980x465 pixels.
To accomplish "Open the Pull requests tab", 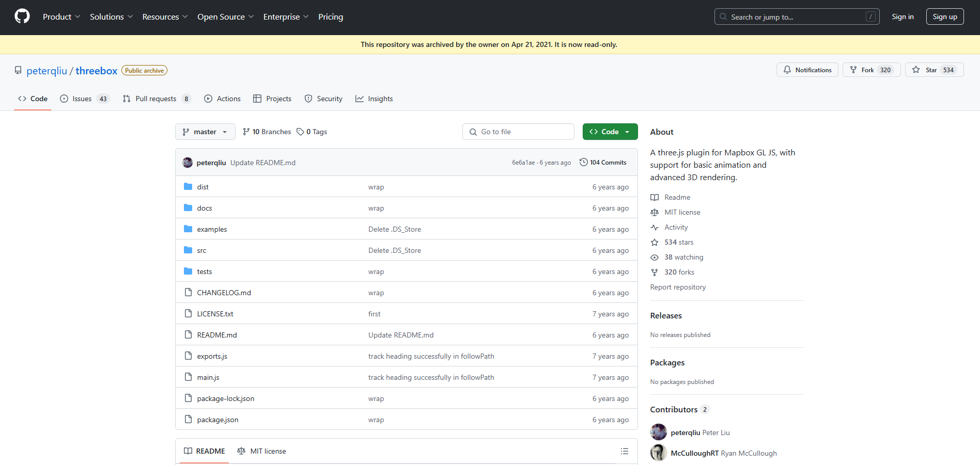I will pos(155,99).
